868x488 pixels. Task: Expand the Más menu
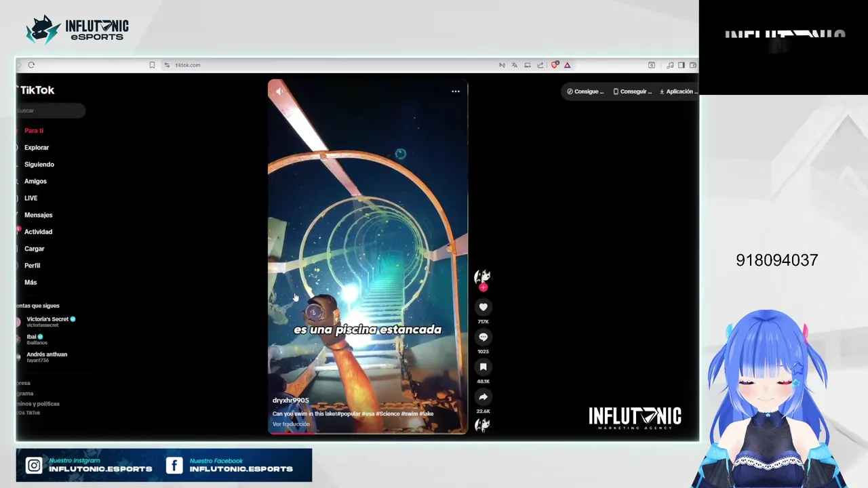31,283
